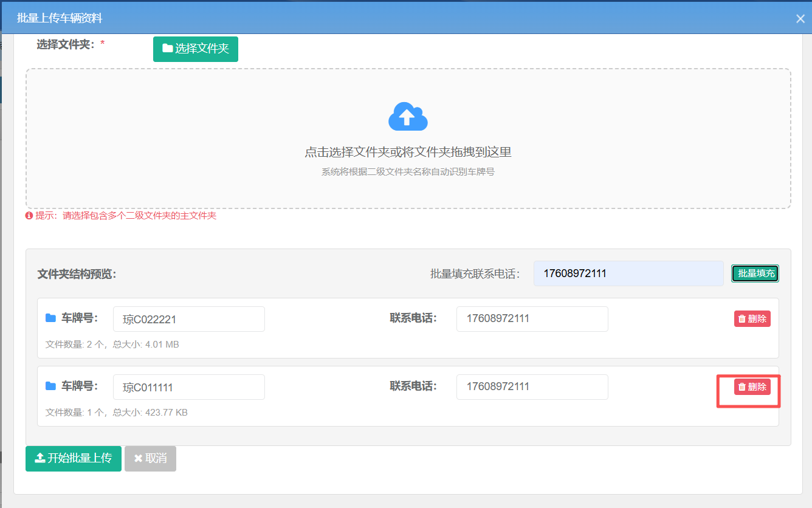Click the trash icon in the highlighted 删除 button
The image size is (812, 508).
pos(743,387)
